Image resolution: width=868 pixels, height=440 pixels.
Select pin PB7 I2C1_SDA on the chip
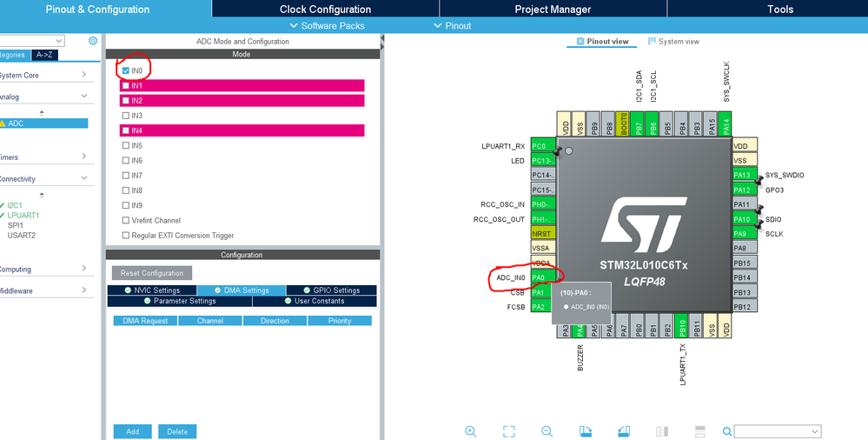(x=639, y=124)
